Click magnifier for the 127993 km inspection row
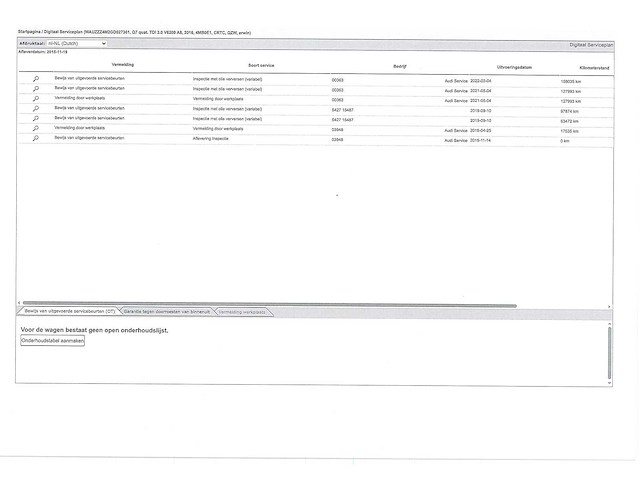 point(36,88)
